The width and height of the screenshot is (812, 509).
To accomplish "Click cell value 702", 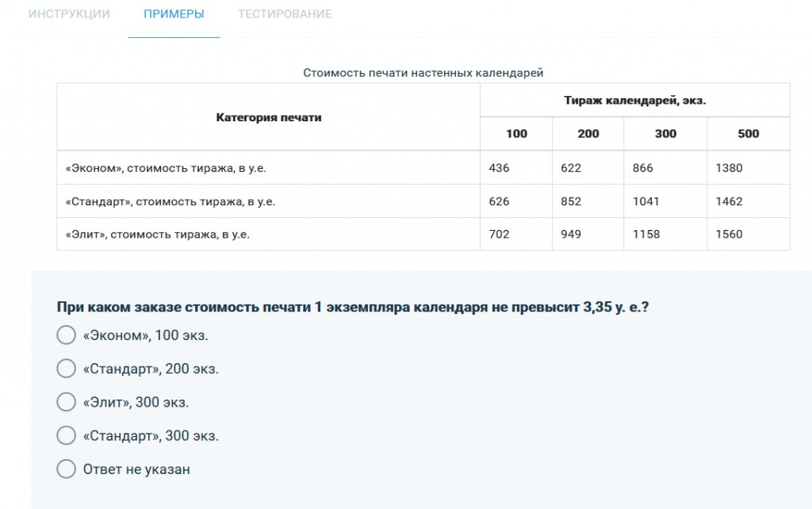I will [500, 234].
